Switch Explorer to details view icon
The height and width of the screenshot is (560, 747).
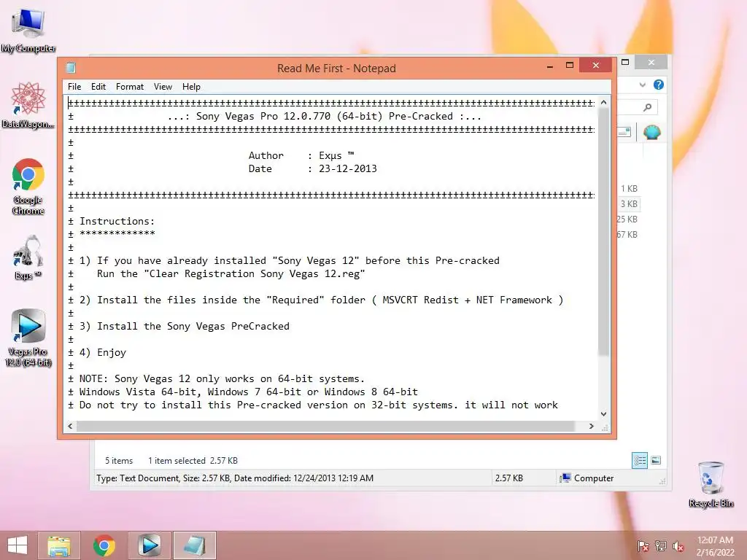[x=640, y=460]
